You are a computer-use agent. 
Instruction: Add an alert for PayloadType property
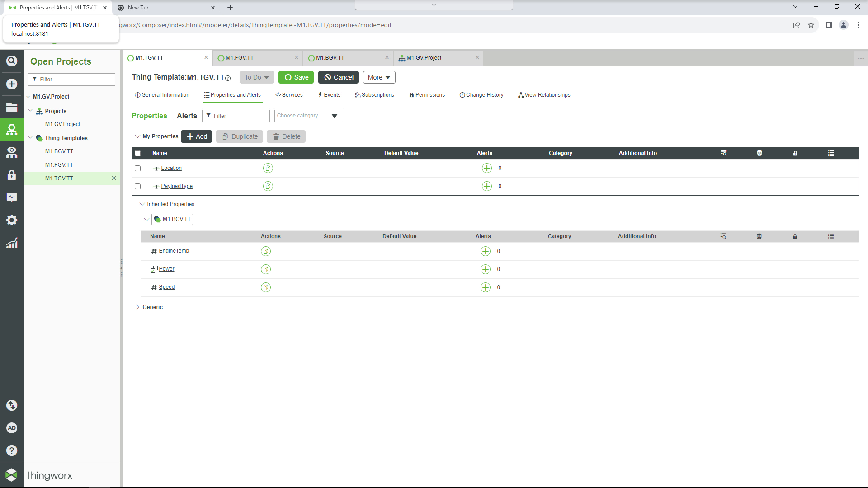[x=486, y=186]
